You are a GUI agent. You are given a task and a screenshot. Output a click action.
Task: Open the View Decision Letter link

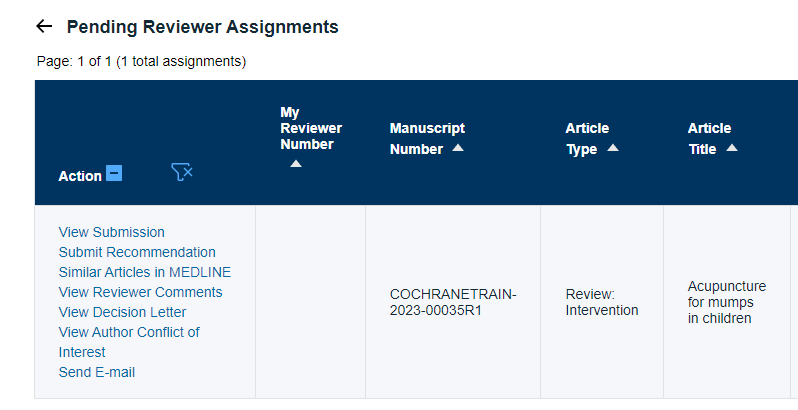click(x=122, y=312)
